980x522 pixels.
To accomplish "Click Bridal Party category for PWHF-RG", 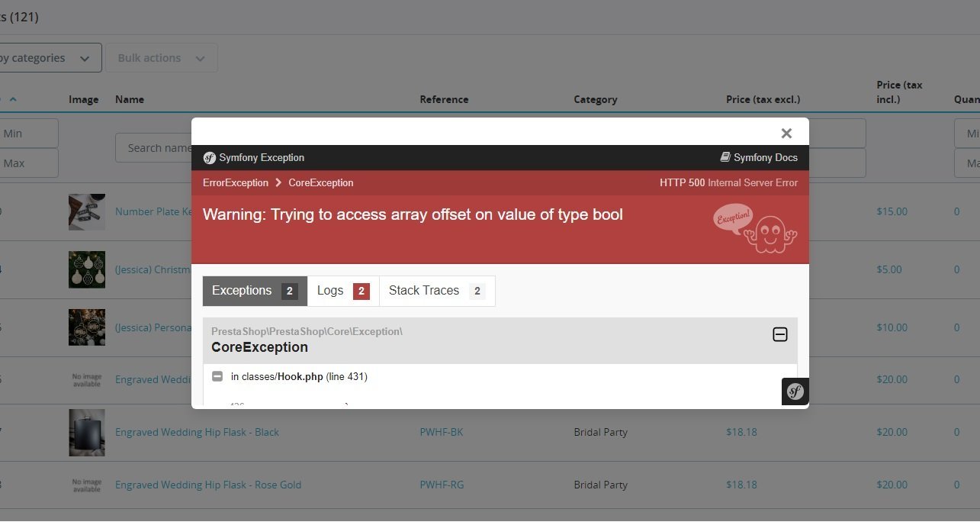I will pyautogui.click(x=601, y=485).
